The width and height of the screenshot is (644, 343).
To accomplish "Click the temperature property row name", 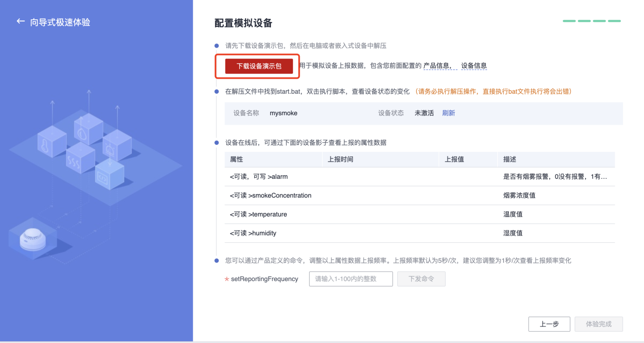I will click(x=258, y=214).
